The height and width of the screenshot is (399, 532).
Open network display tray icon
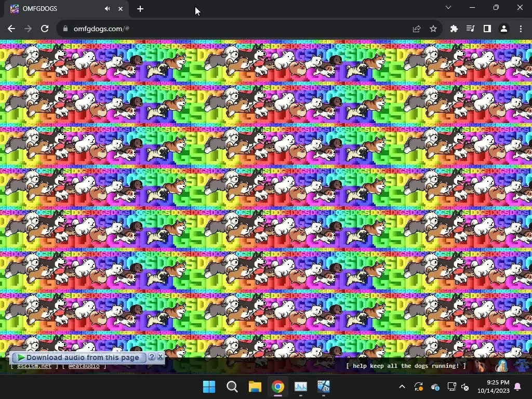pos(451,387)
